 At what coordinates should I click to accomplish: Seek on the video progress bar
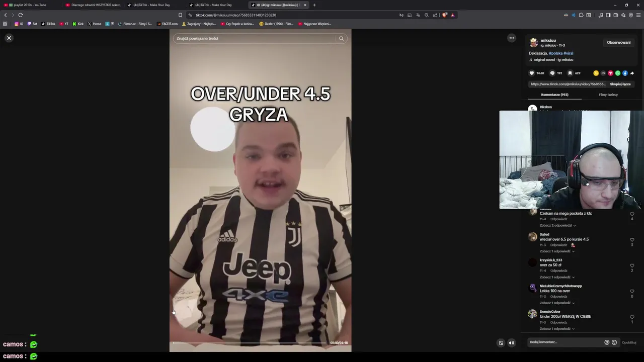tap(250, 343)
